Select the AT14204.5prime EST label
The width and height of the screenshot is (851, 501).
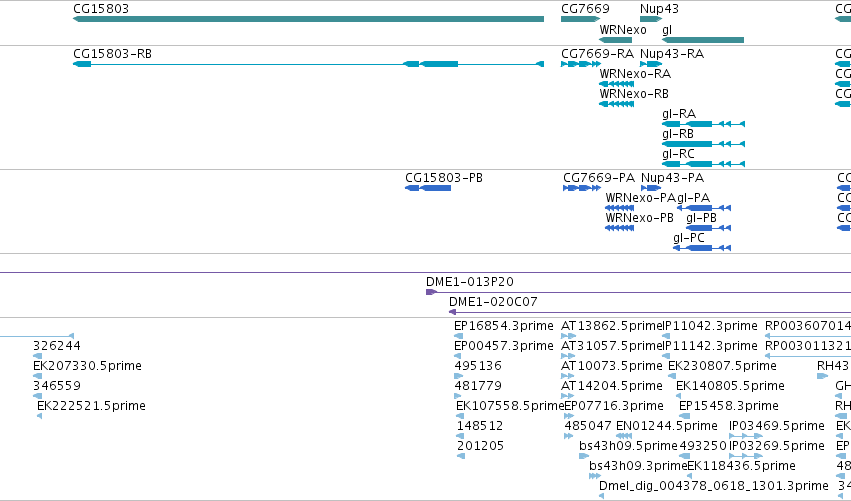point(612,386)
